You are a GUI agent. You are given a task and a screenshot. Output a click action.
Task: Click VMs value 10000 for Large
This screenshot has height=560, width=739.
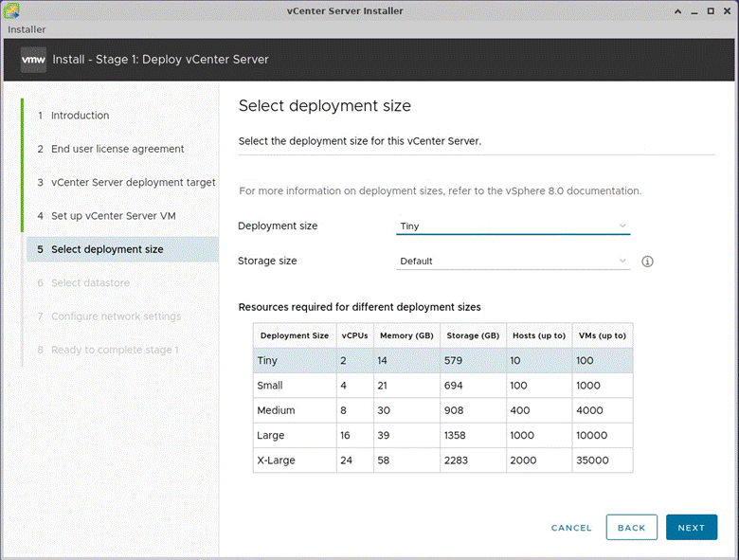pyautogui.click(x=591, y=436)
